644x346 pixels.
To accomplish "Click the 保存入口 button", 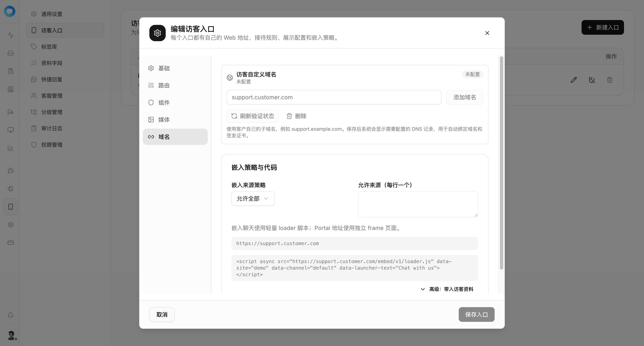I will click(x=476, y=315).
